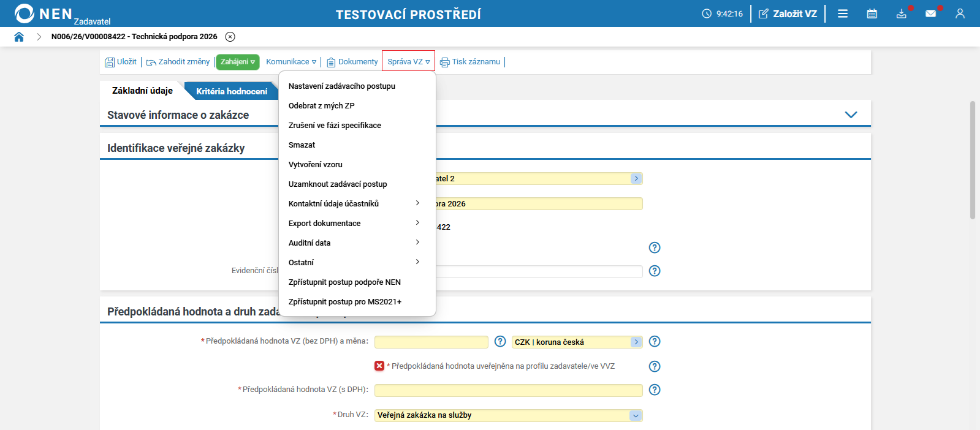Image resolution: width=980 pixels, height=430 pixels.
Task: Open the messages envelope icon
Action: click(x=931, y=13)
